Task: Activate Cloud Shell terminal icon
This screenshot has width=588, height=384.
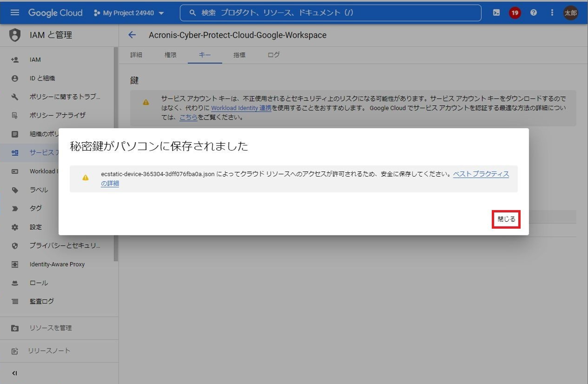Action: click(497, 13)
